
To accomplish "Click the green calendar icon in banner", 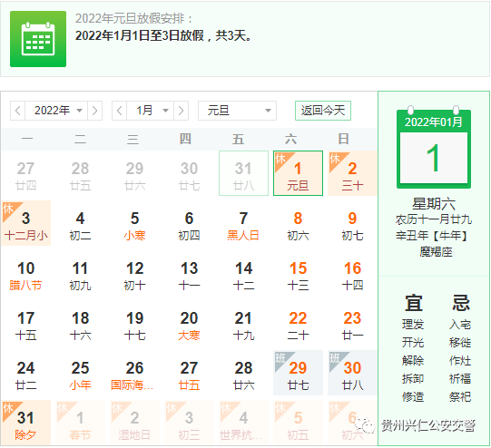I will click(x=38, y=39).
